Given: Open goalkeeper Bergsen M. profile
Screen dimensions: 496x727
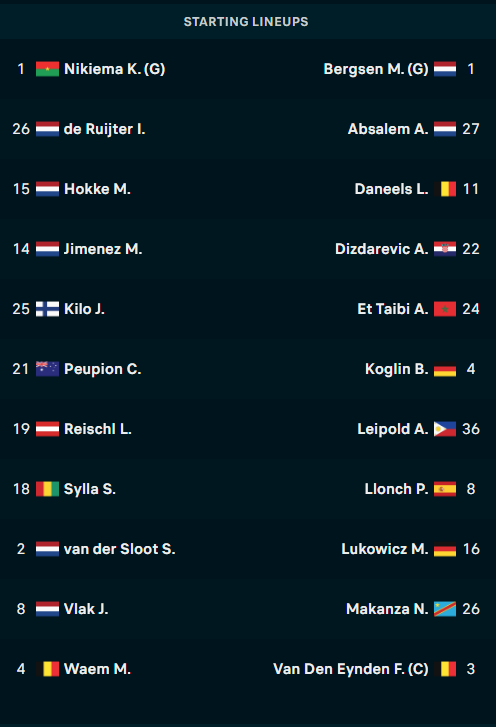Looking at the screenshot, I should coord(376,69).
